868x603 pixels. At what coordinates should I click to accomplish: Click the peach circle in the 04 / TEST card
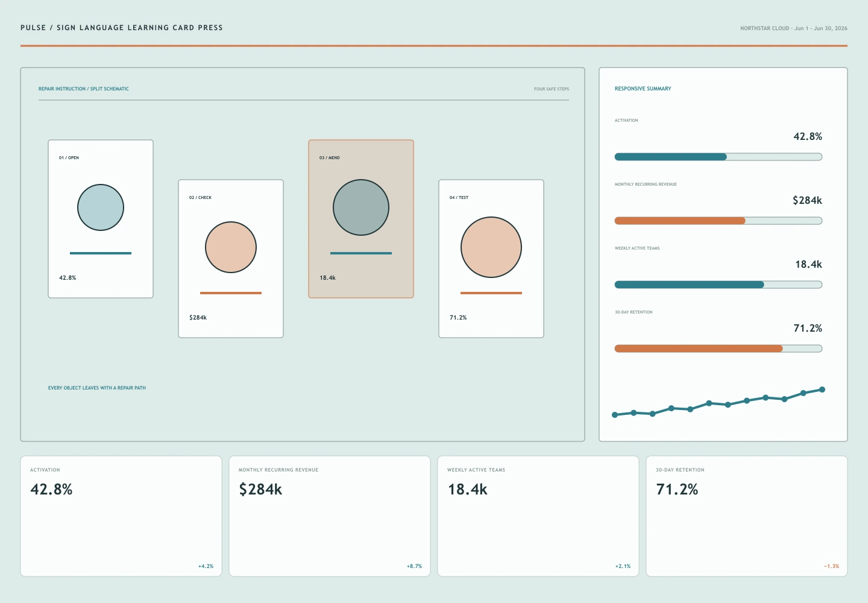tap(491, 247)
